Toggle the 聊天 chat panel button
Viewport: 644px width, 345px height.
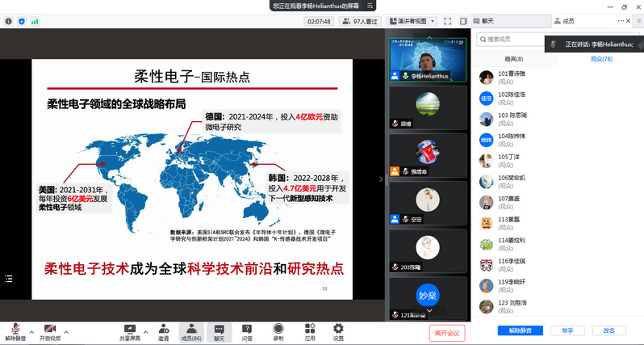(219, 332)
